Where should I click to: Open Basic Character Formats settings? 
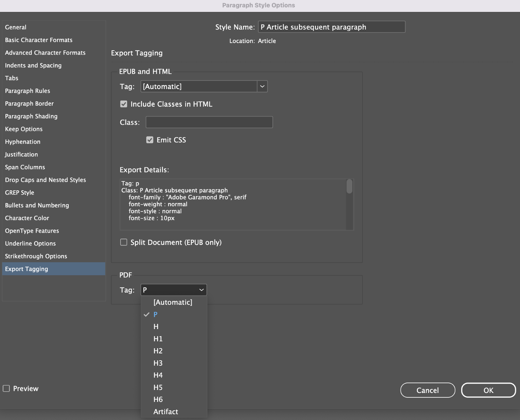pyautogui.click(x=39, y=40)
